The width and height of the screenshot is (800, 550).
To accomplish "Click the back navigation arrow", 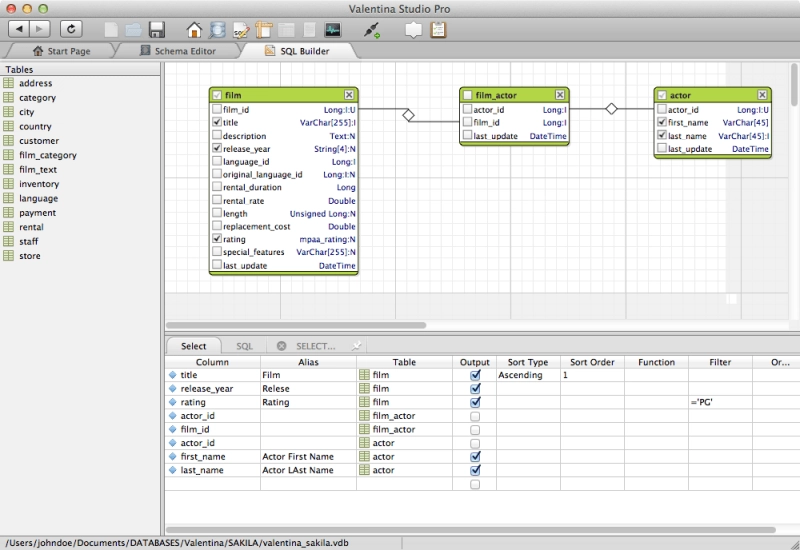I will coord(18,29).
